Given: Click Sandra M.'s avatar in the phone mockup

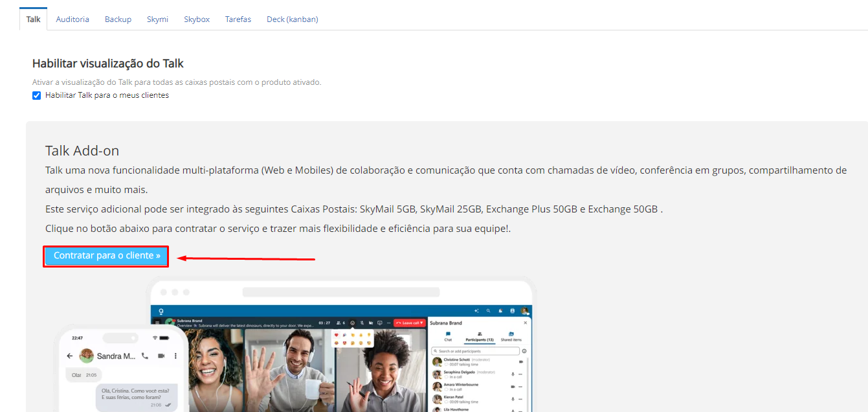Looking at the screenshot, I should tap(86, 356).
